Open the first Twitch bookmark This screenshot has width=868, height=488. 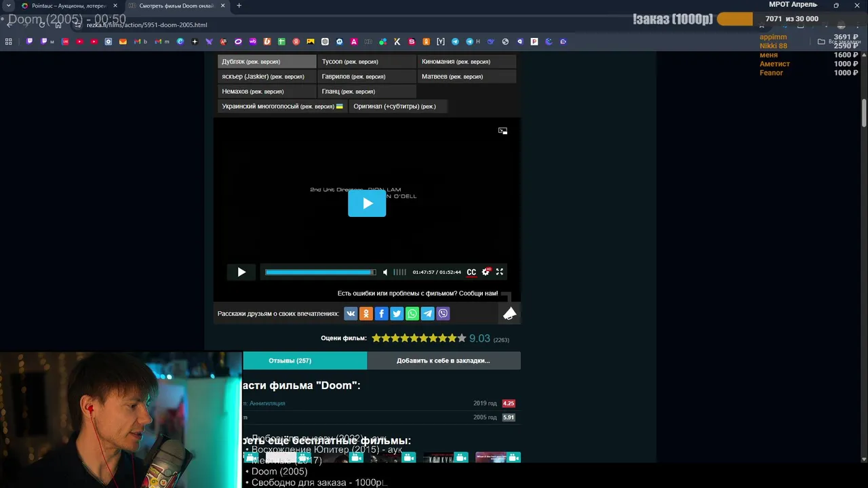pyautogui.click(x=30, y=41)
